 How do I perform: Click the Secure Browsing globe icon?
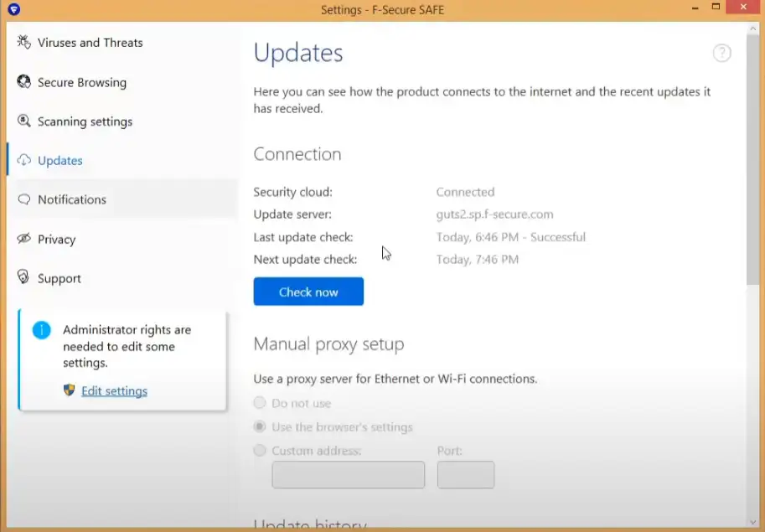pyautogui.click(x=23, y=82)
